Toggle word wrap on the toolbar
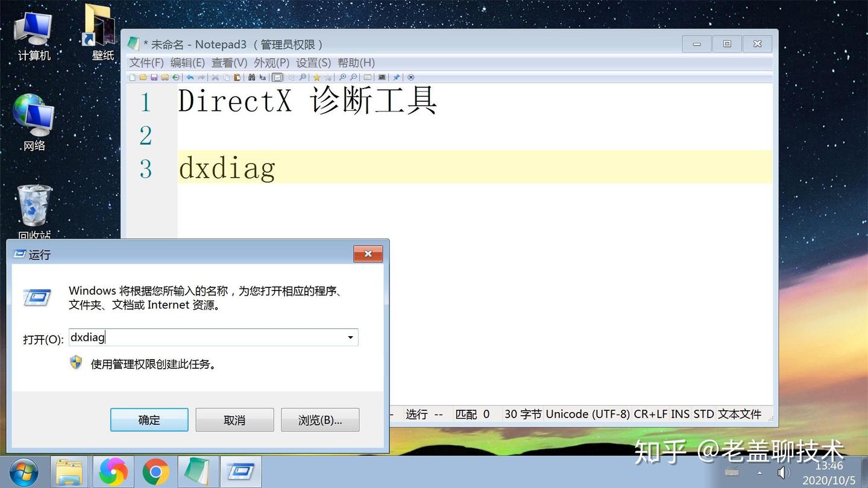The width and height of the screenshot is (868, 488). pos(276,77)
